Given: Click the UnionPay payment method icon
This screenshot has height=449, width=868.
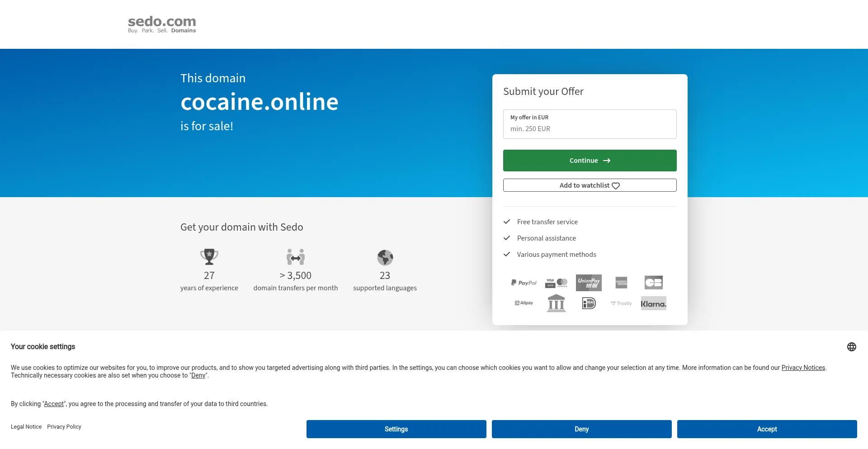Looking at the screenshot, I should [589, 282].
